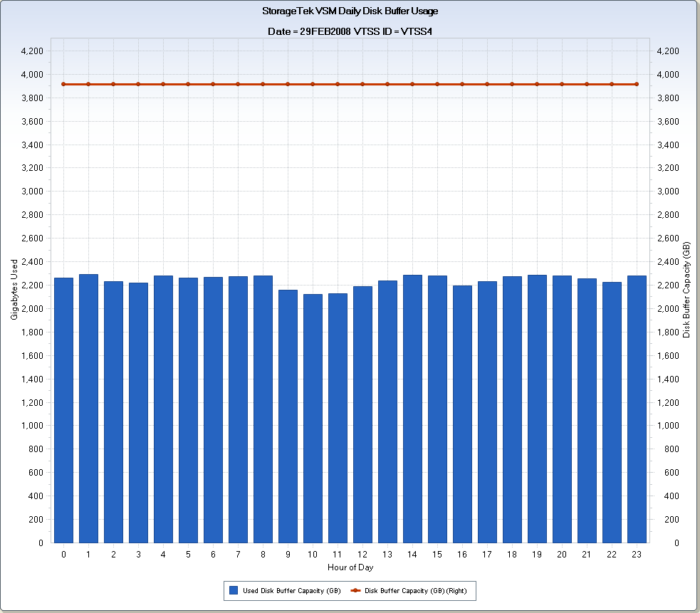
Task: Click the capacity line marker above hour 0
Action: point(63,84)
